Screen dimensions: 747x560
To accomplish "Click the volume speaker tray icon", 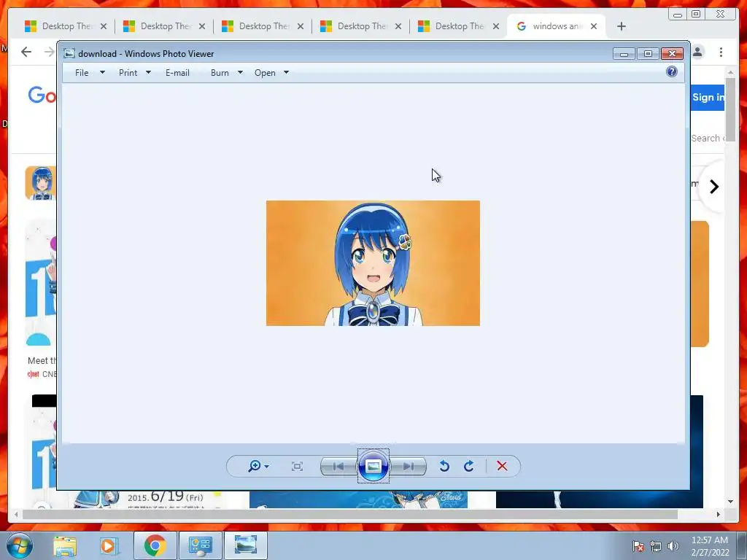I will [673, 546].
